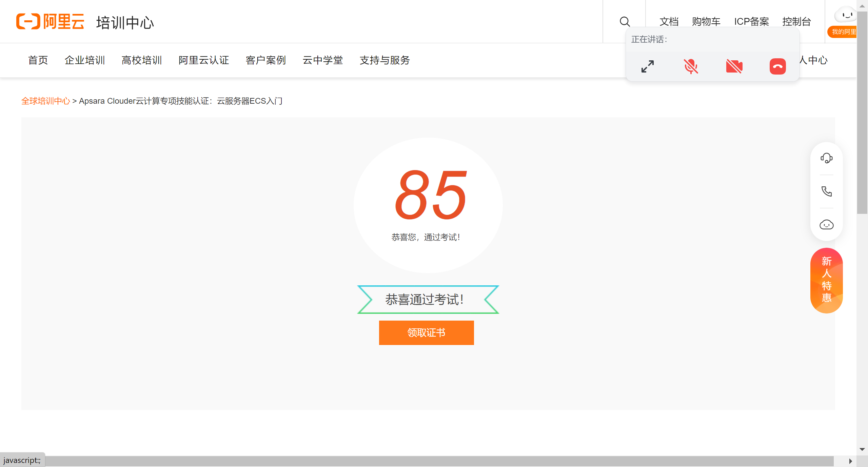Click the 领取证书 button
868x467 pixels.
pos(426,332)
